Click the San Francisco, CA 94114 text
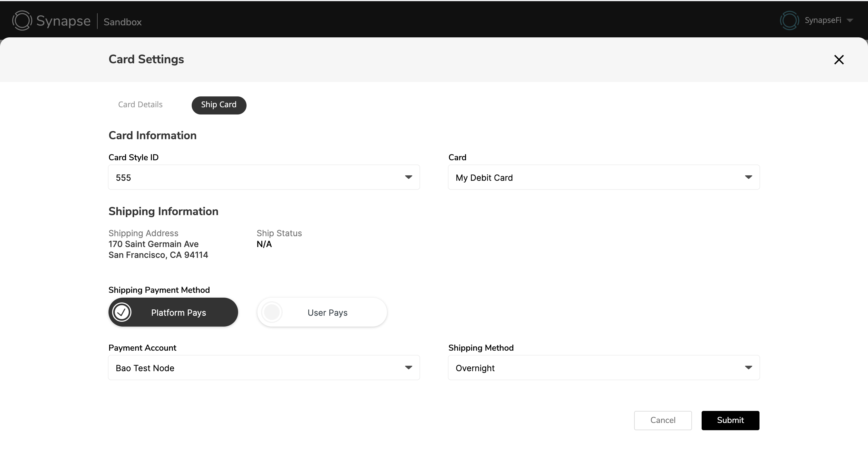The height and width of the screenshot is (476, 868). click(158, 255)
